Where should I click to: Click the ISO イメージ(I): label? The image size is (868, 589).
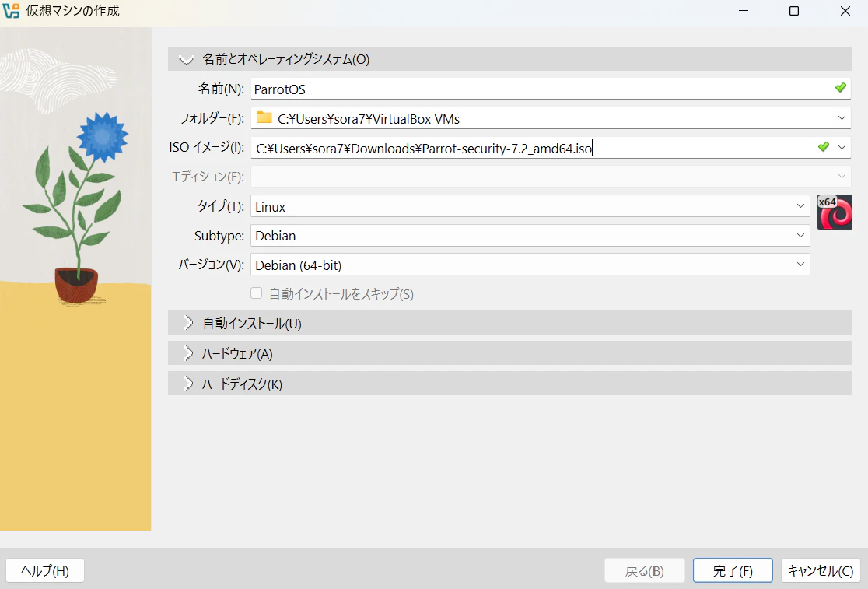click(206, 147)
